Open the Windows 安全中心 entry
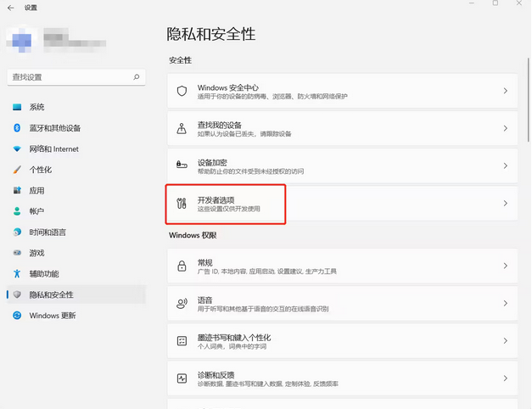 [x=342, y=91]
